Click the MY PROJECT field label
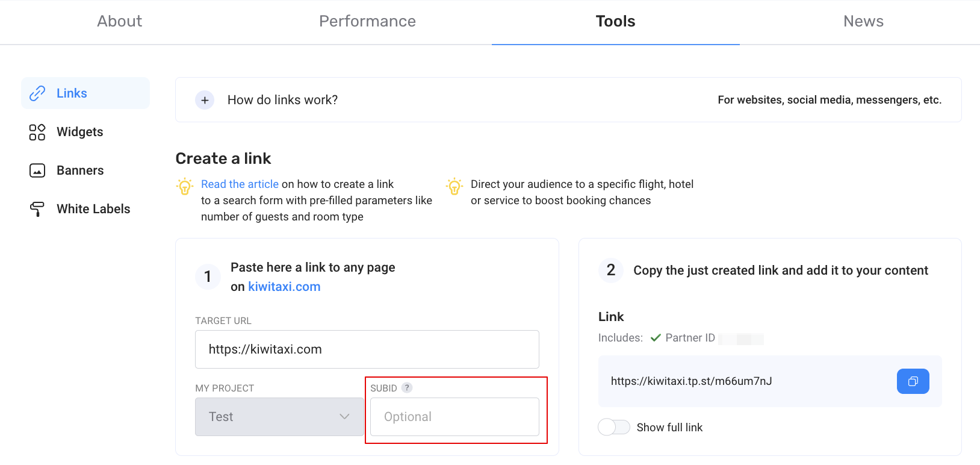 pyautogui.click(x=225, y=389)
